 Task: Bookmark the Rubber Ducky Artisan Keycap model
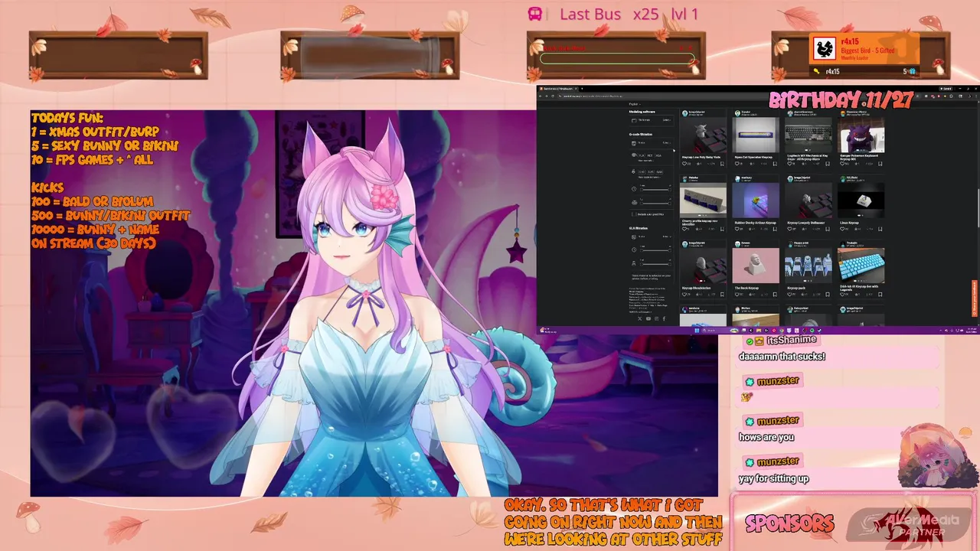(x=775, y=229)
